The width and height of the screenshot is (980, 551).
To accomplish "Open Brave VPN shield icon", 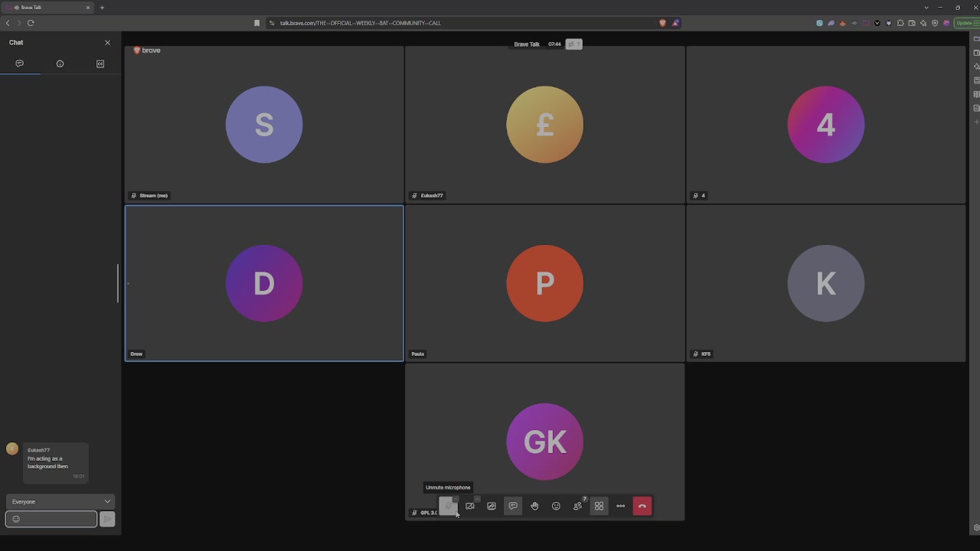I will coord(935,23).
